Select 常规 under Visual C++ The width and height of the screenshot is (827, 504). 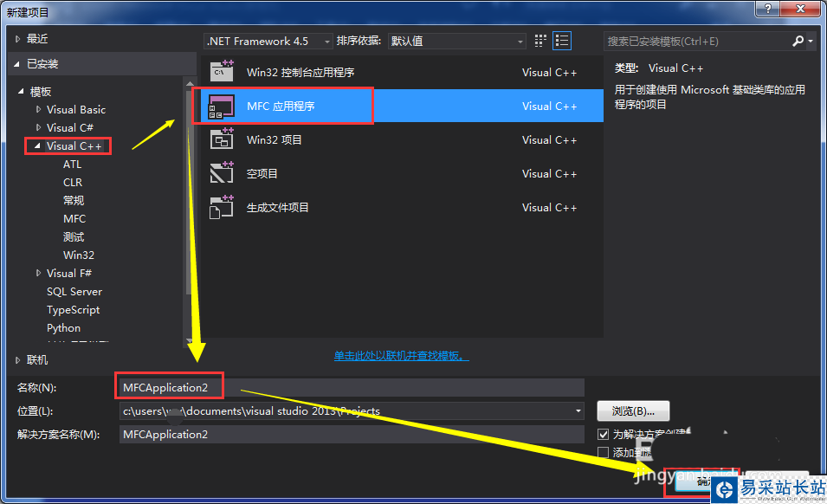point(74,200)
